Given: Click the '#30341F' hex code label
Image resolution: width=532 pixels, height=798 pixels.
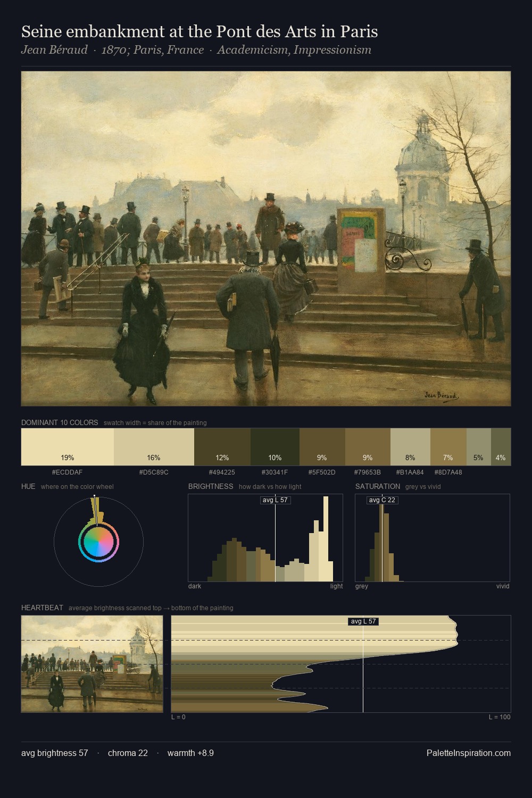Looking at the screenshot, I should [x=275, y=472].
